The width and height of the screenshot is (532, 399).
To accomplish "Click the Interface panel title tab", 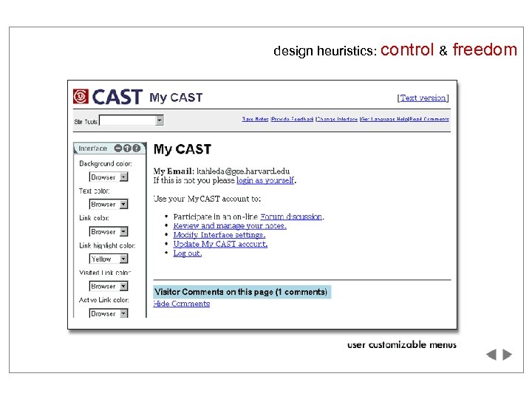I will pyautogui.click(x=92, y=149).
